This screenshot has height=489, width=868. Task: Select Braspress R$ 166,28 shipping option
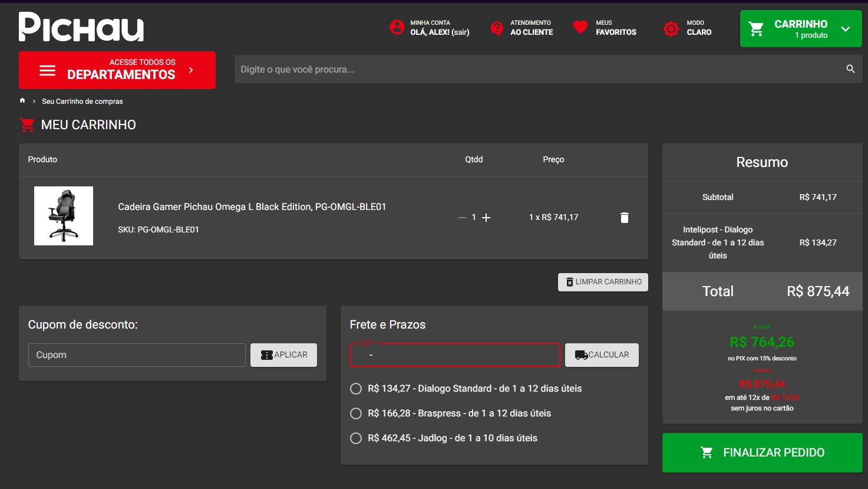click(x=356, y=413)
